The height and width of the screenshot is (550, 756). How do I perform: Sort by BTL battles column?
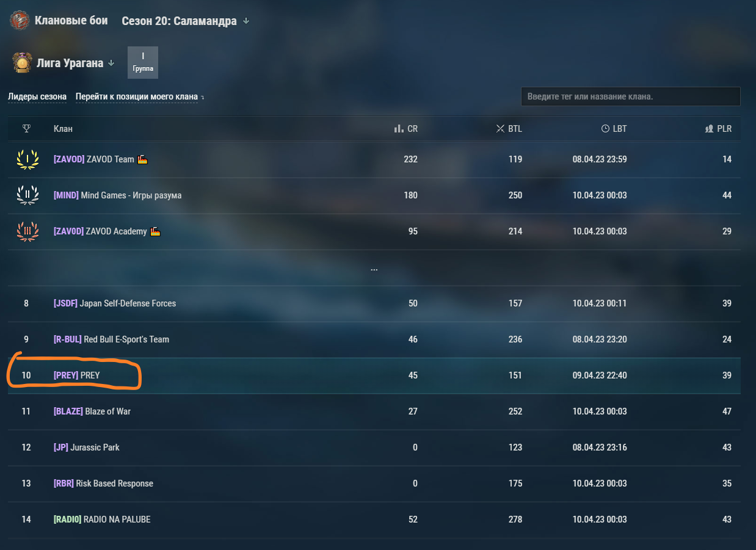click(509, 129)
